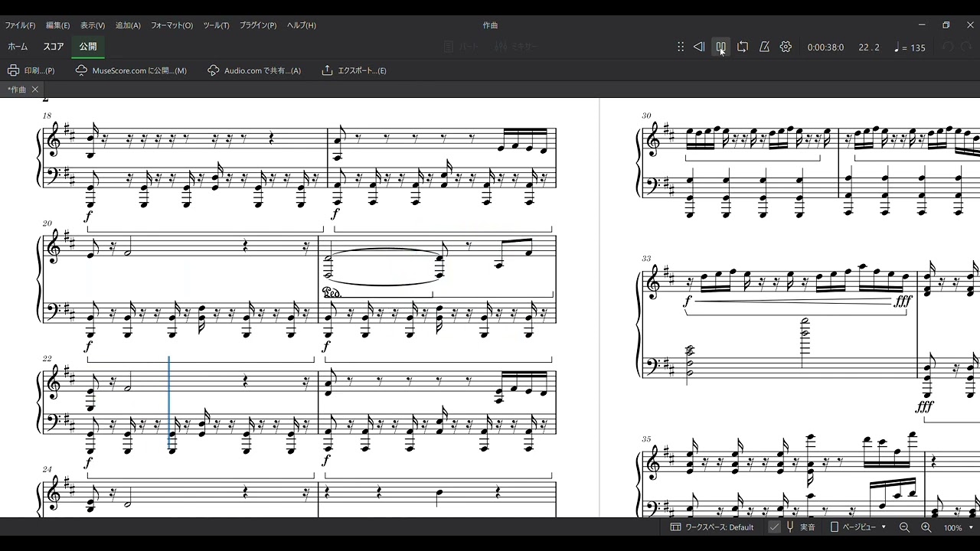Viewport: 980px width, 551px height.
Task: Click the measure position 22.2 field
Action: (x=869, y=47)
